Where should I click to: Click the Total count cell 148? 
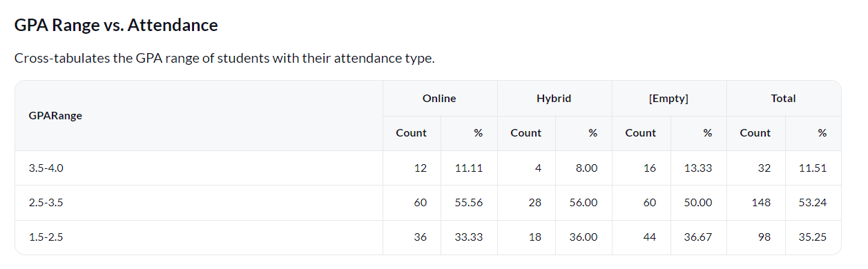(x=762, y=203)
